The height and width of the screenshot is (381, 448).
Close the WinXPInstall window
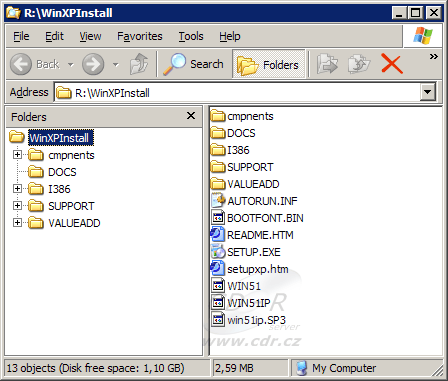(434, 13)
